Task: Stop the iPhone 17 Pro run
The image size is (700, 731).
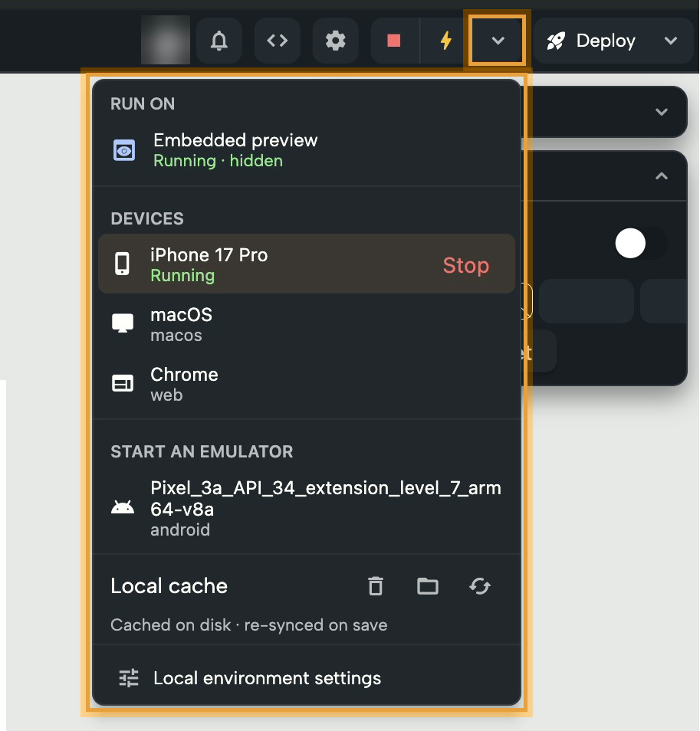Action: 465,265
